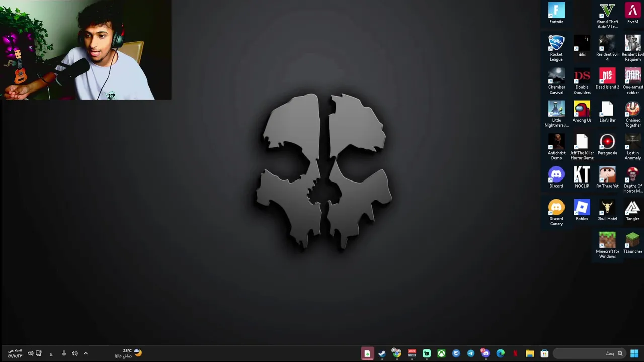The width and height of the screenshot is (644, 362).
Task: Select the Resident Evil Requiem icon
Action: click(633, 49)
